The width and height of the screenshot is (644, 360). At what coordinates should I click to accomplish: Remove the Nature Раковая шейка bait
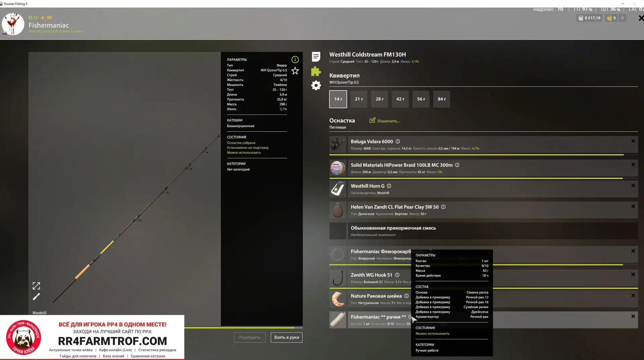point(633,296)
